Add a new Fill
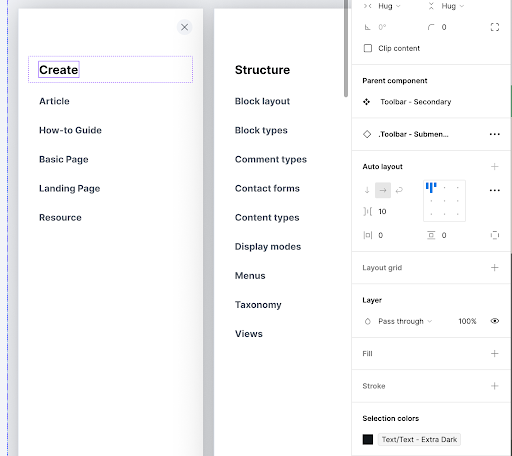Viewport: 512px width, 456px height. pos(495,353)
